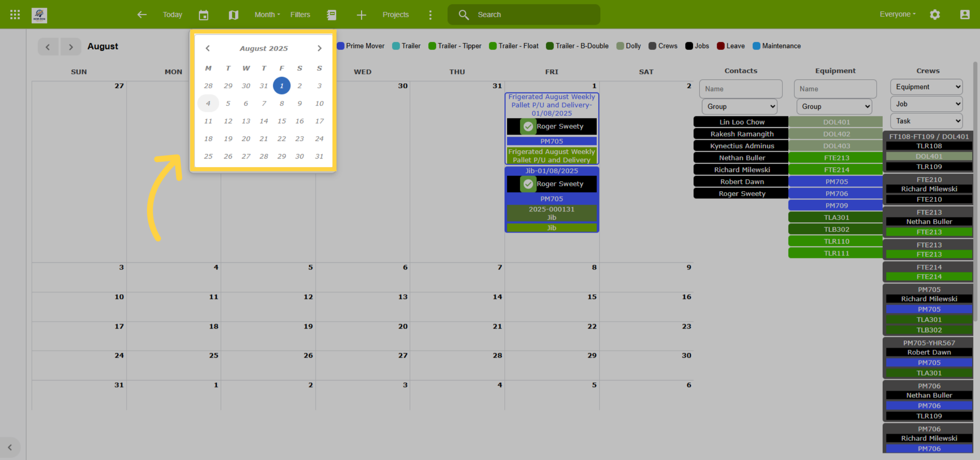Collapse the sidebar with bottom-left chevron

(x=10, y=447)
